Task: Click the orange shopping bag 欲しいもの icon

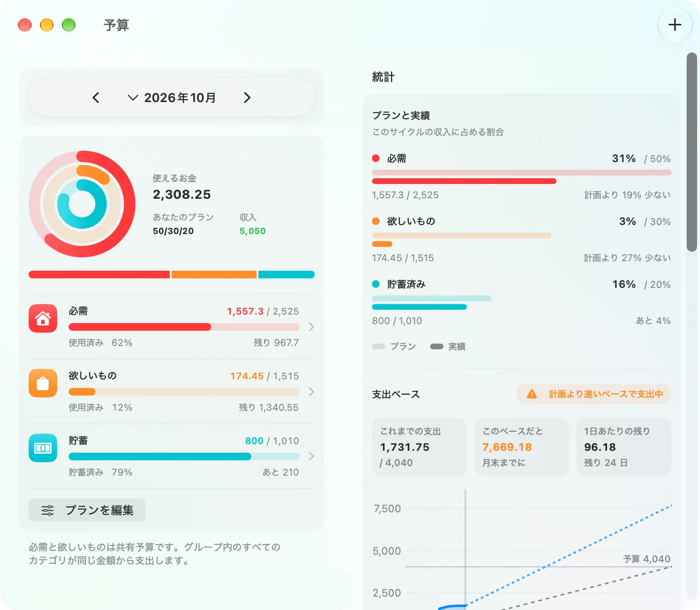Action: (43, 383)
